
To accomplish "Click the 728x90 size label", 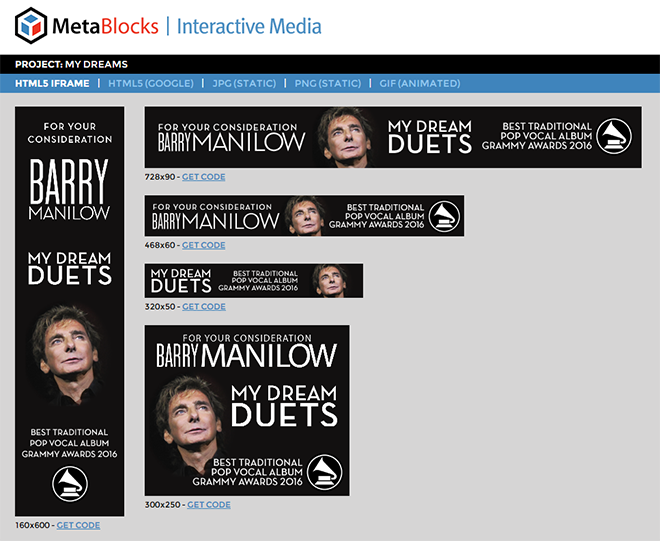I will [x=160, y=177].
